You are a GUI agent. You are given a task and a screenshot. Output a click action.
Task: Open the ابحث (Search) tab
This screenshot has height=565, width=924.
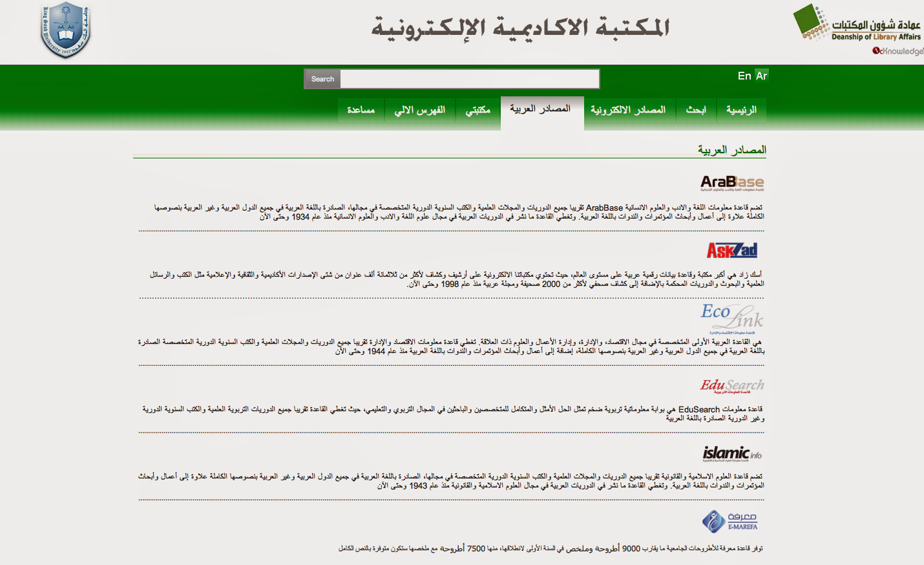(x=696, y=110)
